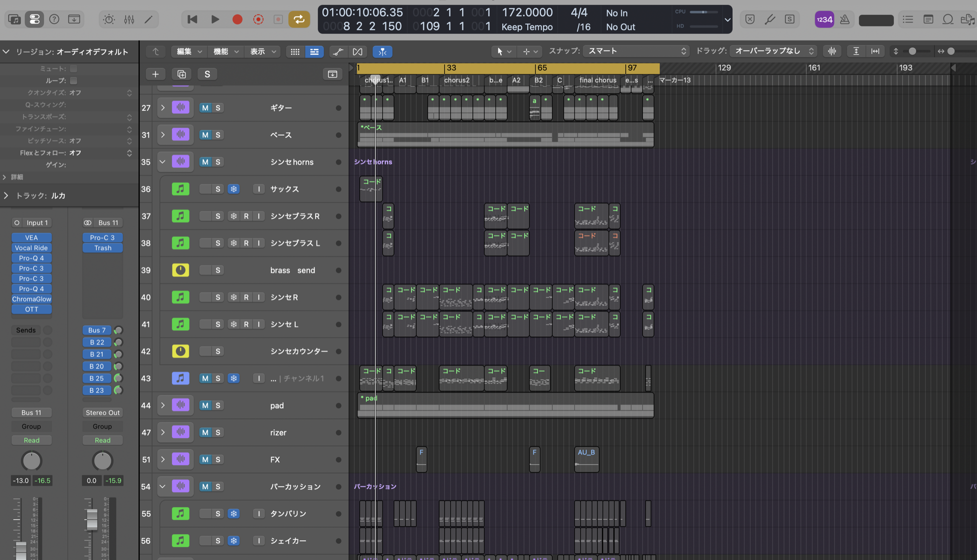Toggle Flex view icon in track toolbar
977x560 pixels.
point(358,52)
